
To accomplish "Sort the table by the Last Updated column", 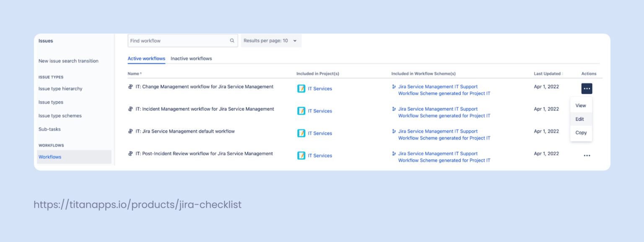I will 548,73.
